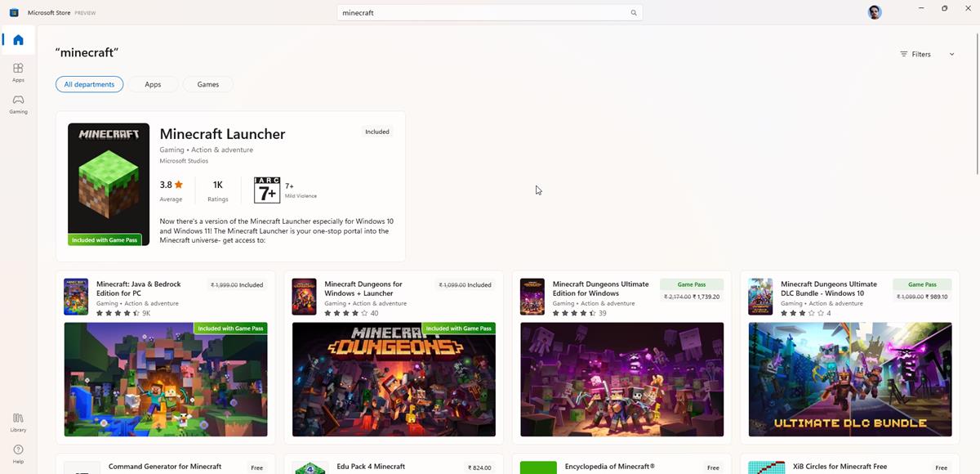980x474 pixels.
Task: Select the Games filter tab
Action: tap(208, 84)
